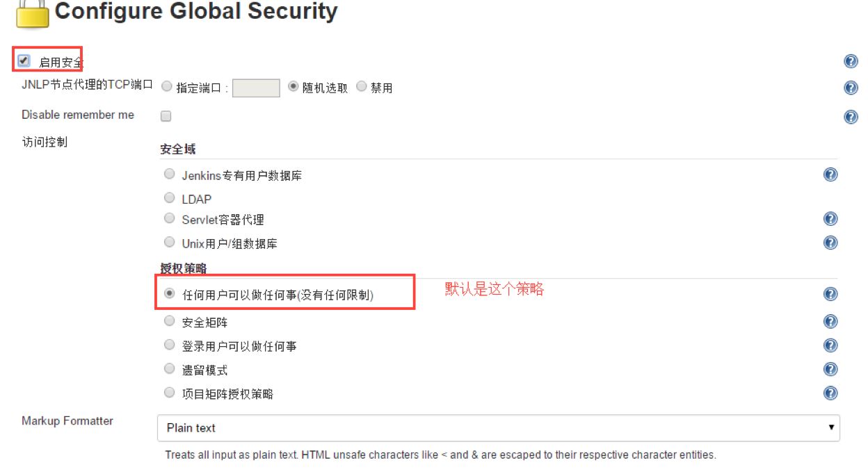Click the fixed TCP port input field
Image resolution: width=868 pixels, height=474 pixels.
[x=256, y=88]
